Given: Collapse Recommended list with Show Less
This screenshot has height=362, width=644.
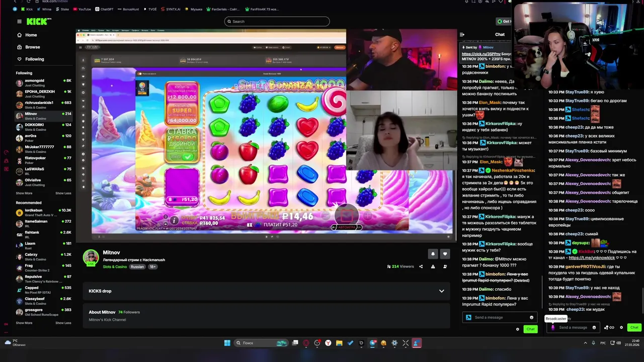Looking at the screenshot, I should point(63,323).
